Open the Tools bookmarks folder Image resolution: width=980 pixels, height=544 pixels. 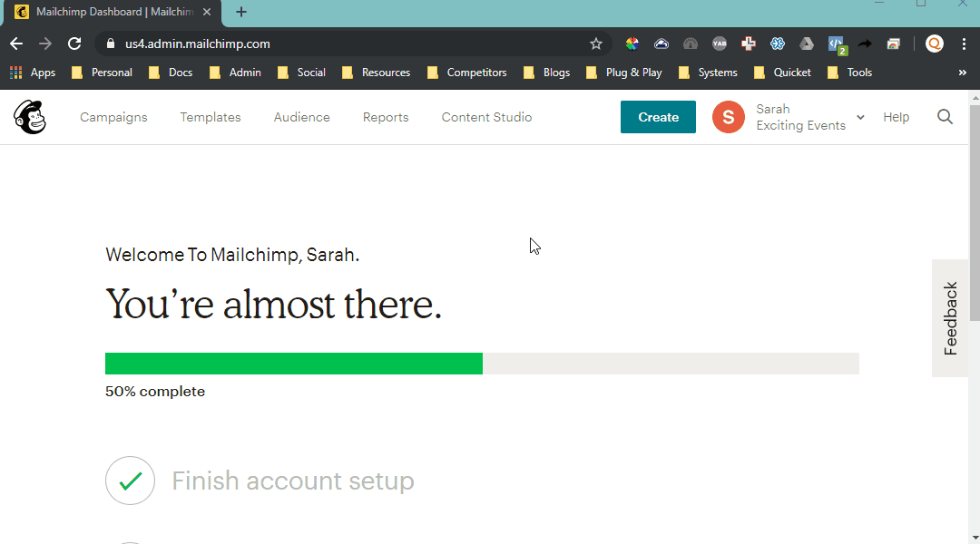pos(849,73)
